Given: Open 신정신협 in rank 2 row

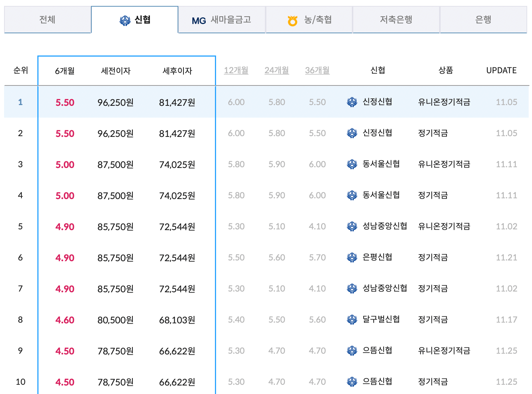Looking at the screenshot, I should 377,133.
